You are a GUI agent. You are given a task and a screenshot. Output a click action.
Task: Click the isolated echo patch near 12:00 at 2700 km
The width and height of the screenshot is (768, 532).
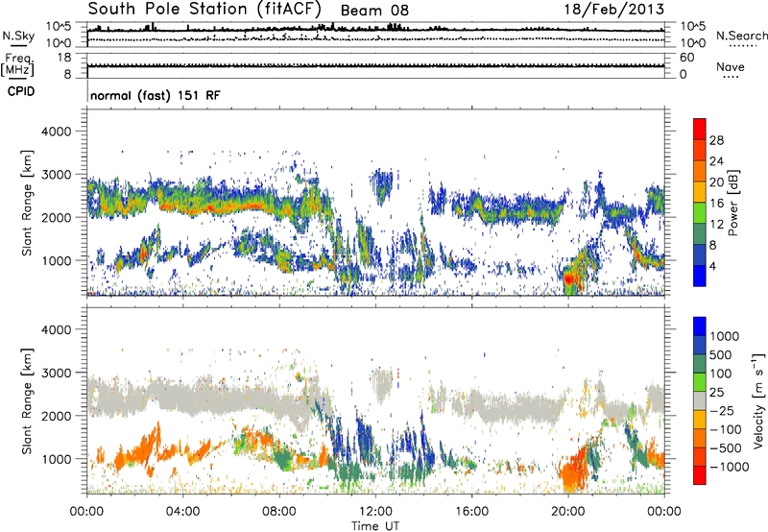pyautogui.click(x=382, y=186)
